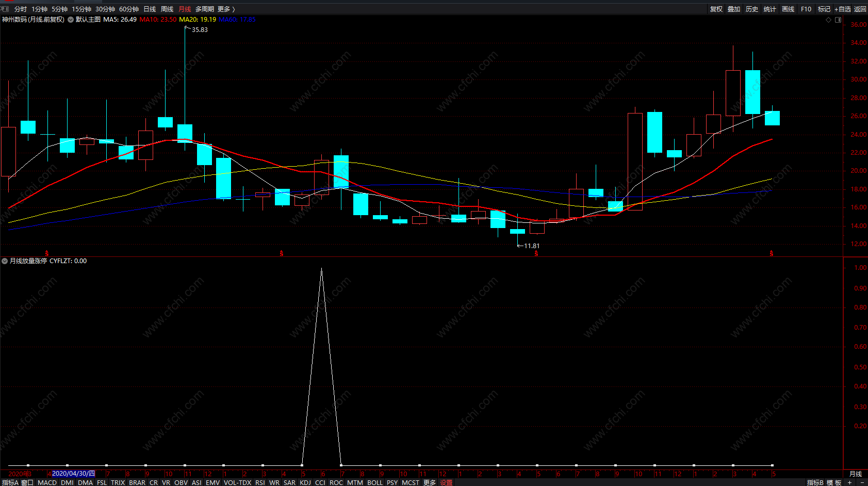The image size is (868, 486).
Task: Switch indicator to BOLL
Action: pos(375,482)
